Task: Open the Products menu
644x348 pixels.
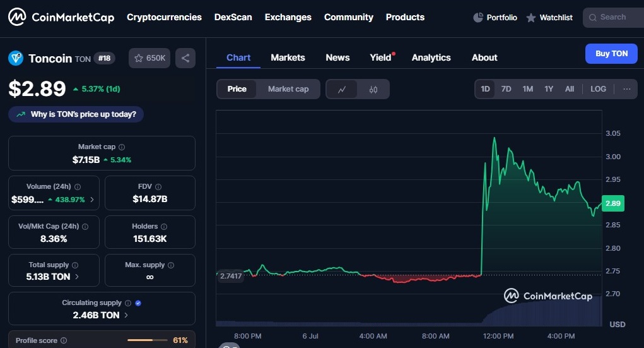Action: pos(405,17)
